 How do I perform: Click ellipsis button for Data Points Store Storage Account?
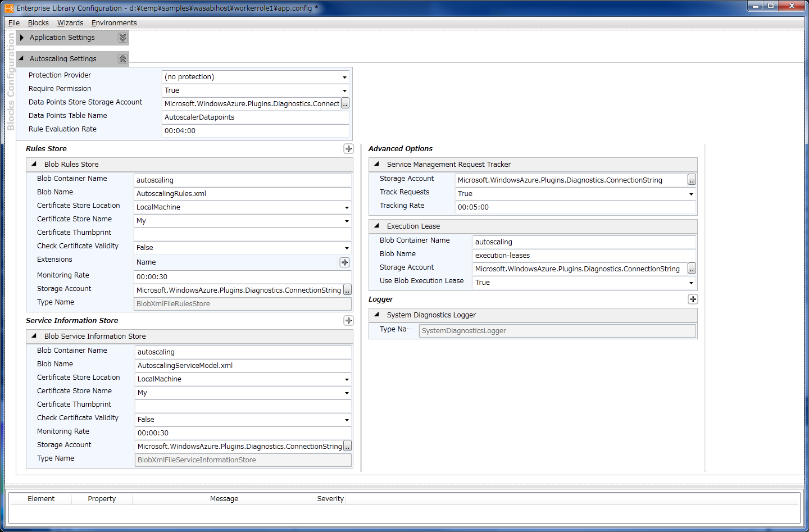click(345, 104)
